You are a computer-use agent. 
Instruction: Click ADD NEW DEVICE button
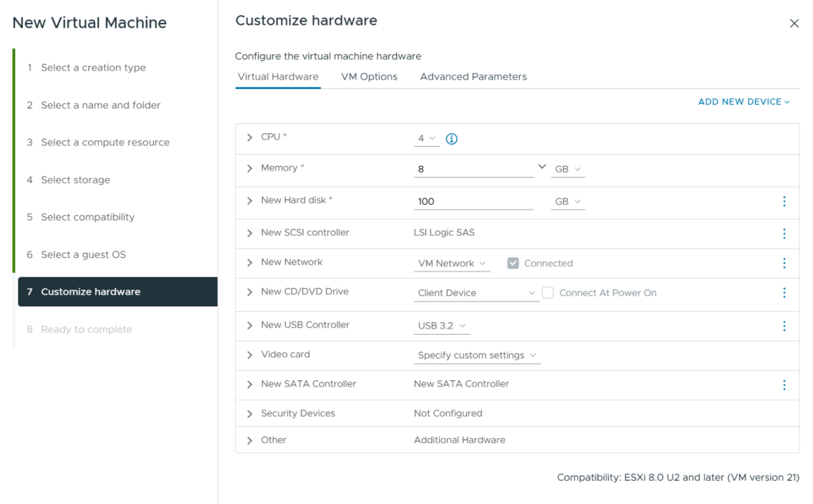(x=744, y=102)
